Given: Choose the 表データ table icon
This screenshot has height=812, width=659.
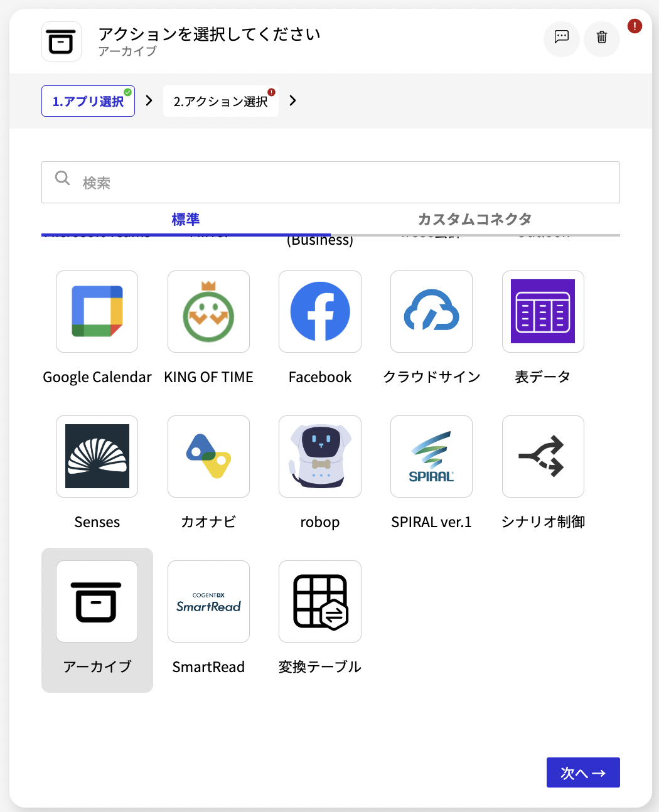Looking at the screenshot, I should [543, 311].
